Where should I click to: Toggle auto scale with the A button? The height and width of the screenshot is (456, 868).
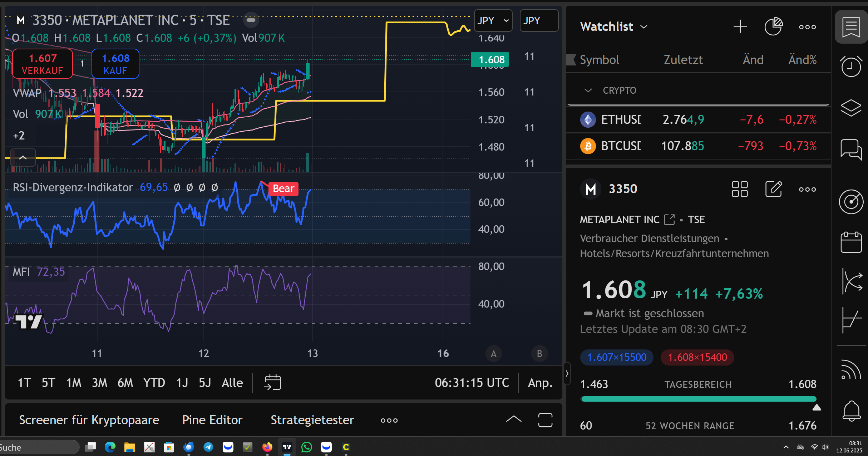(493, 353)
